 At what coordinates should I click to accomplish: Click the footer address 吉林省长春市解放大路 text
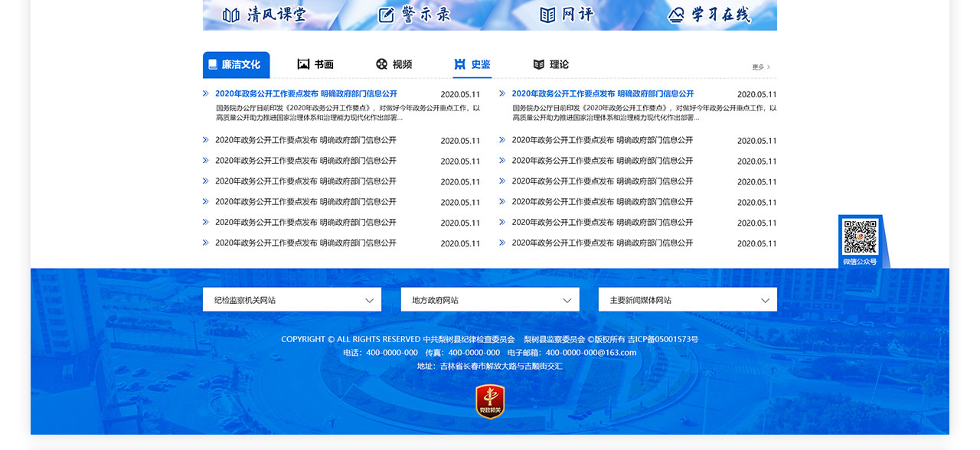tap(490, 367)
